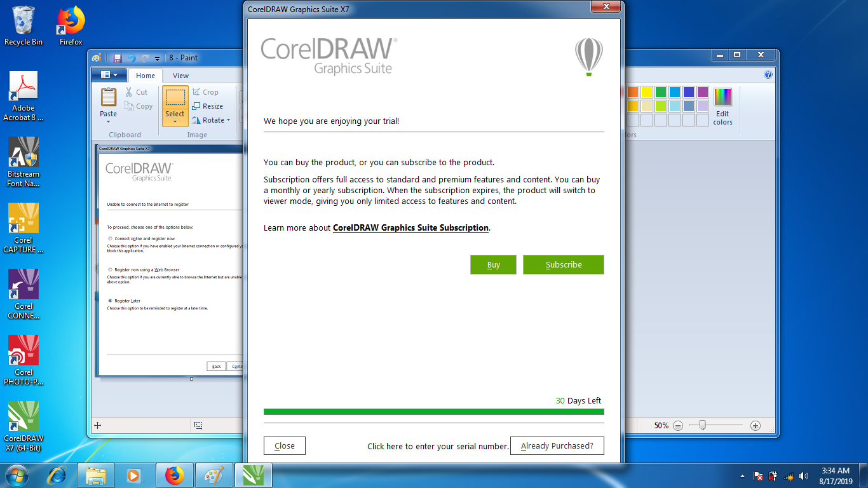Click the Paste clipboard icon in Paint

point(109,97)
